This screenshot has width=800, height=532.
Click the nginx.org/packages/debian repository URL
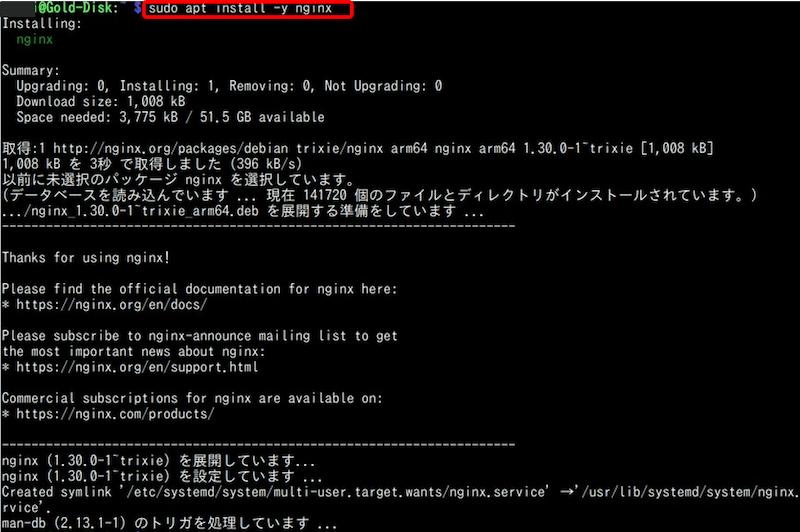170,148
